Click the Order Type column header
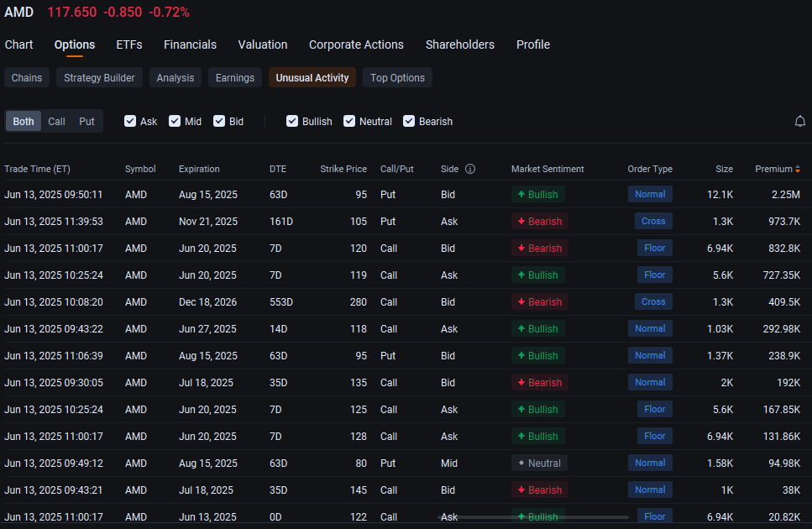This screenshot has width=812, height=529. pyautogui.click(x=650, y=169)
